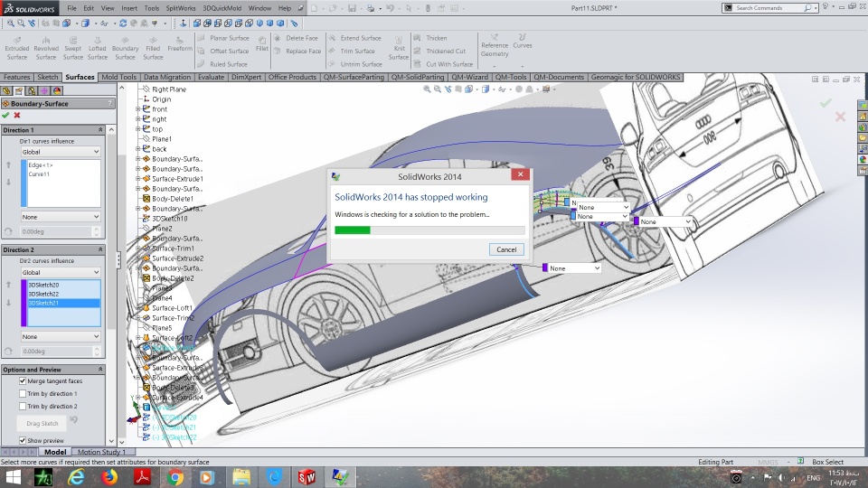Select Curve11 in Direction 1 list
The height and width of the screenshot is (488, 868).
[x=39, y=174]
